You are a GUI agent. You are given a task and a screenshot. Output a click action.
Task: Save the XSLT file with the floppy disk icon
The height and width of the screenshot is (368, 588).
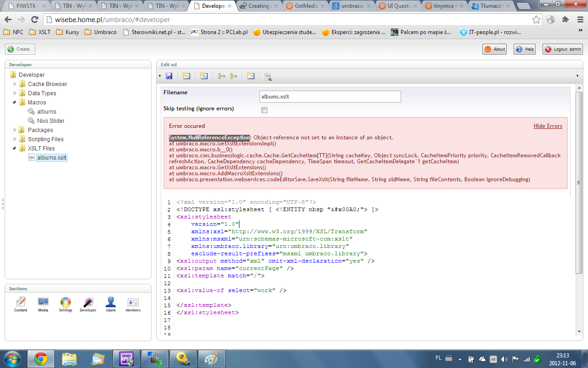(x=169, y=76)
